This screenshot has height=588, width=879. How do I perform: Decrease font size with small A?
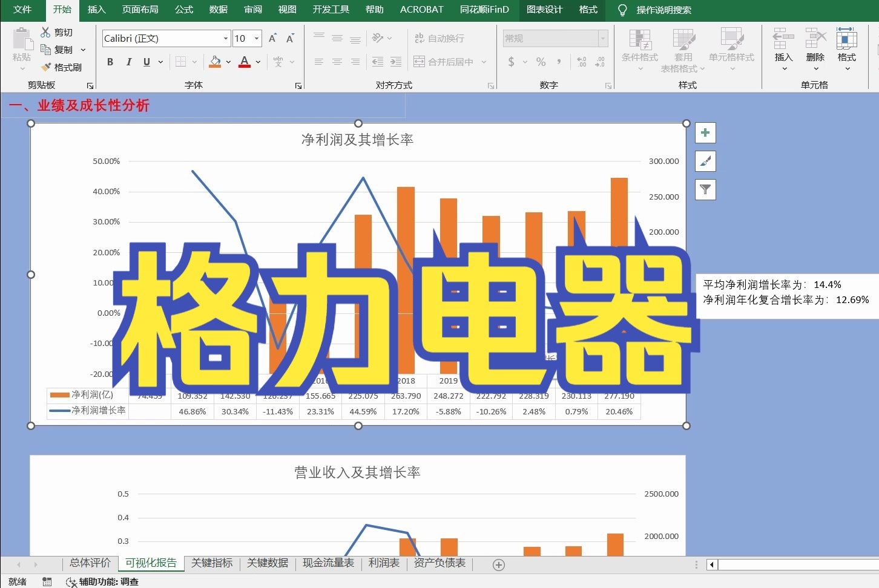(290, 38)
